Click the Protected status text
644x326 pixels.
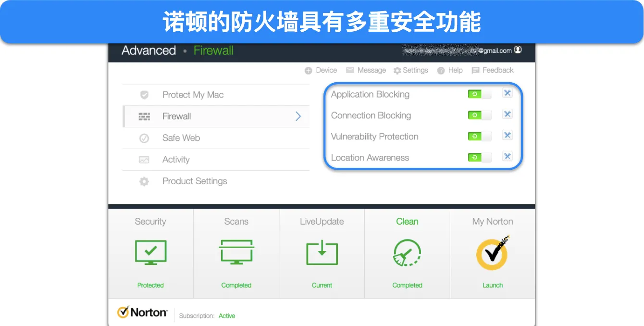150,285
